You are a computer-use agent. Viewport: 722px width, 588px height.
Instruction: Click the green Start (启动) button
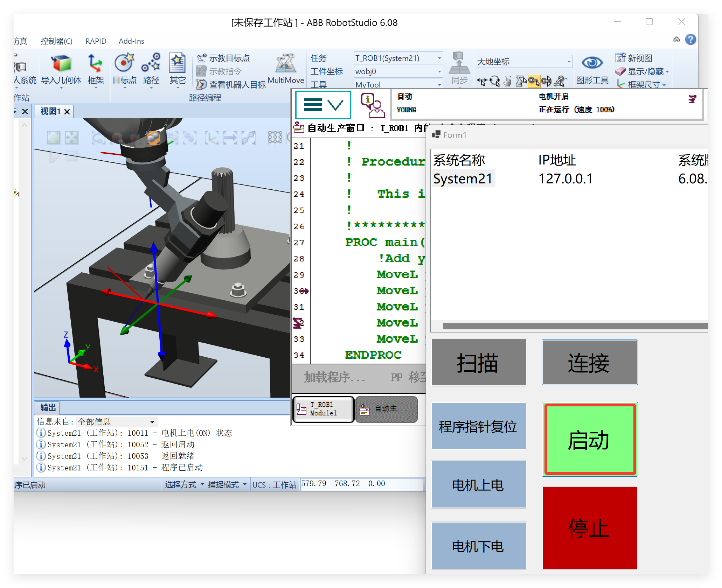(x=590, y=440)
